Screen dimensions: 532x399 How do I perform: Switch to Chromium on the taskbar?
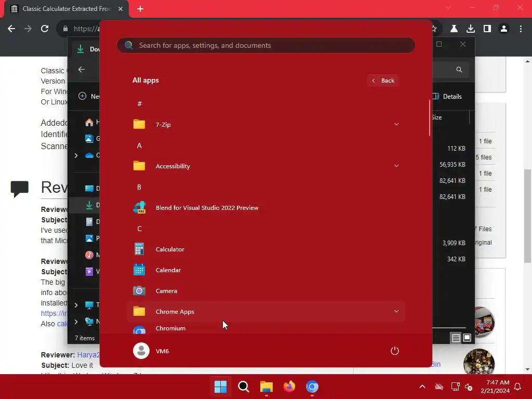coord(312,387)
